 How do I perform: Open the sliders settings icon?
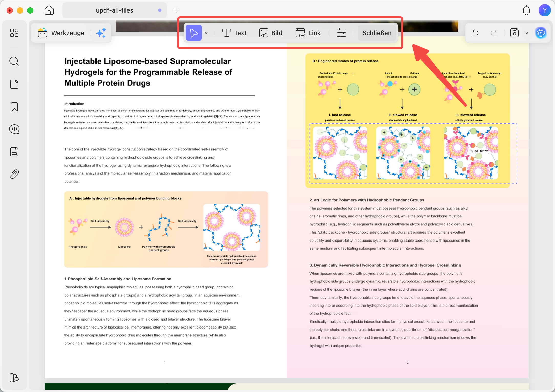click(341, 33)
